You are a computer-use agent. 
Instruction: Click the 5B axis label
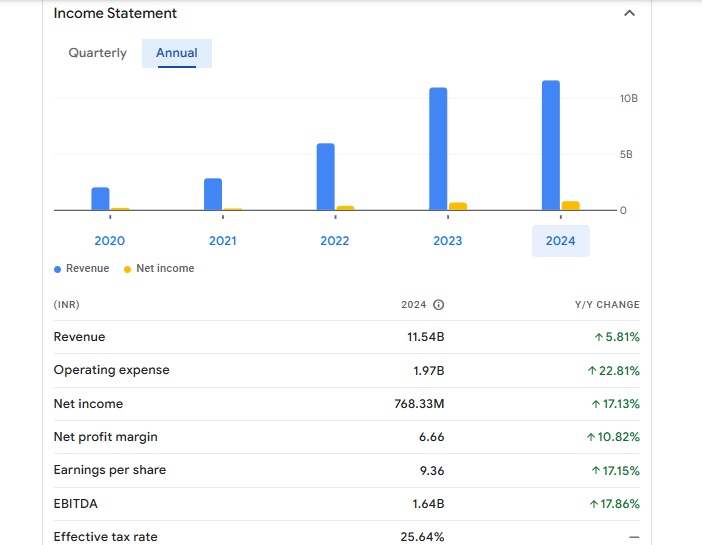[x=626, y=154]
